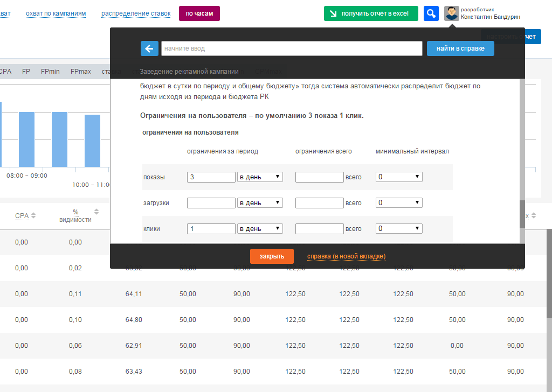The image size is (552, 392).
Task: Sort by % видимости column arrows
Action: 96,212
